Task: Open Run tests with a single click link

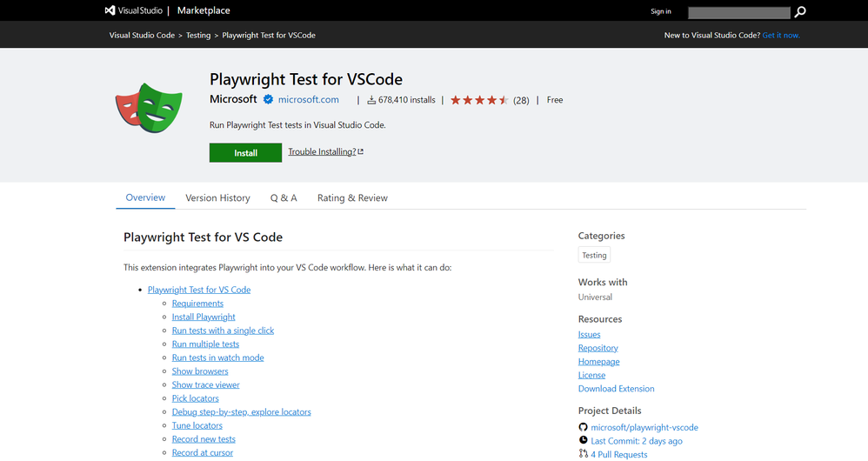Action: tap(223, 331)
